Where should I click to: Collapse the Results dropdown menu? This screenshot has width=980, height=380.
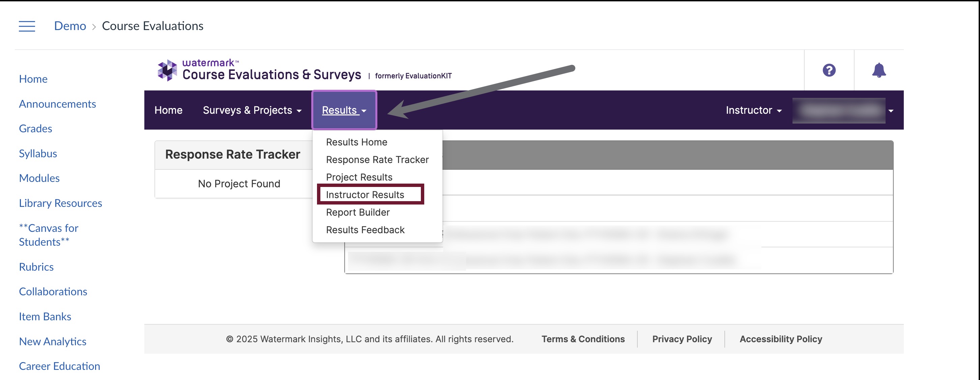(x=344, y=110)
